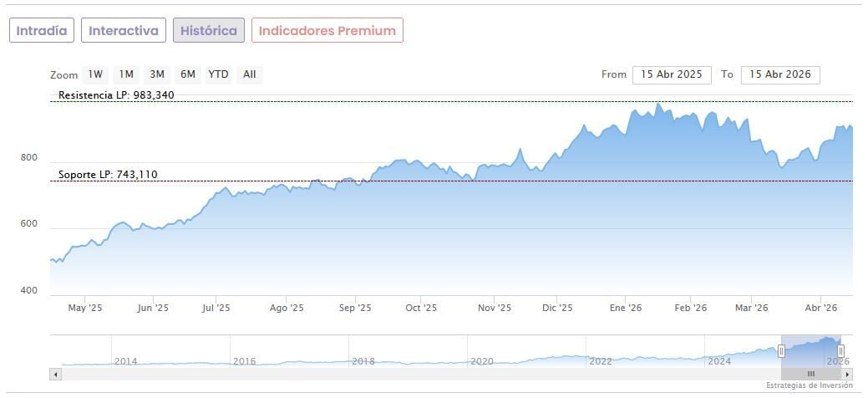Screen dimensions: 868x398
Task: Click the scrollbar left arrow button
Action: tap(56, 374)
